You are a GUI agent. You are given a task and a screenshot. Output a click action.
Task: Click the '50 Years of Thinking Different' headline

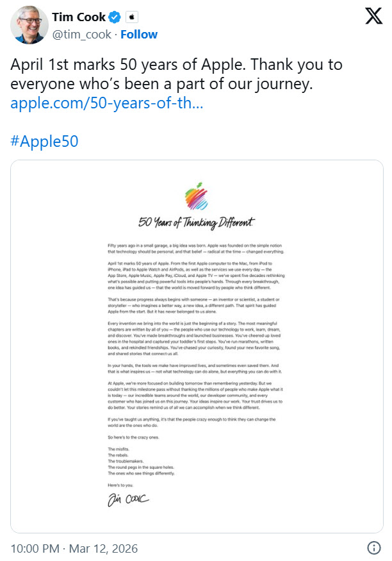(x=197, y=223)
